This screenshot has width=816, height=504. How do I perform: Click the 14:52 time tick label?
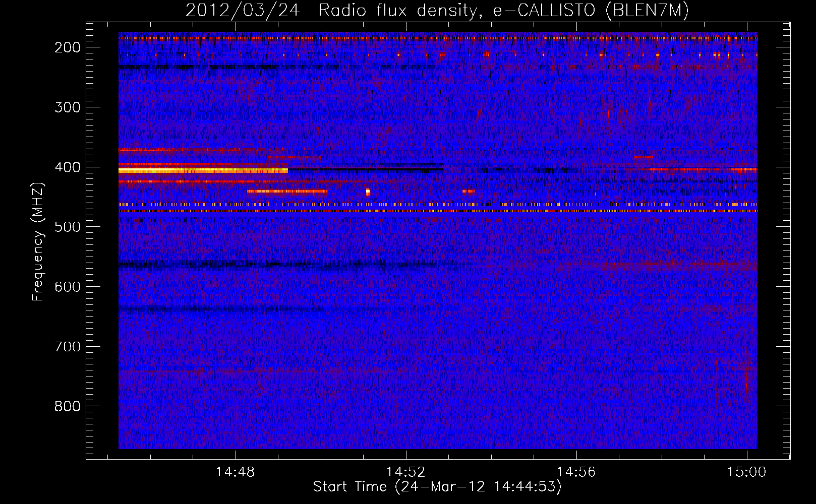(x=406, y=472)
